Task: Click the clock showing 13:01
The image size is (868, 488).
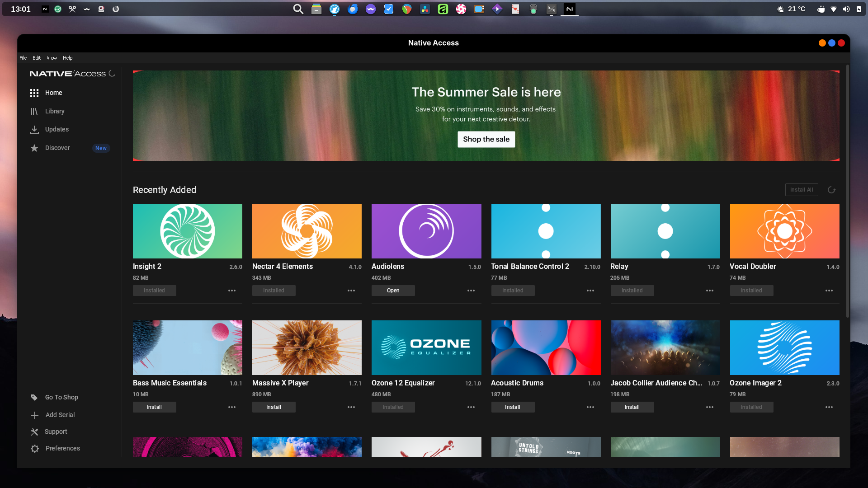Action: 21,9
